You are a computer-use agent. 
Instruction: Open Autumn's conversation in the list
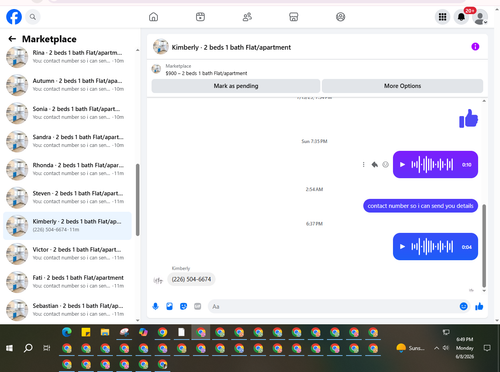(67, 85)
